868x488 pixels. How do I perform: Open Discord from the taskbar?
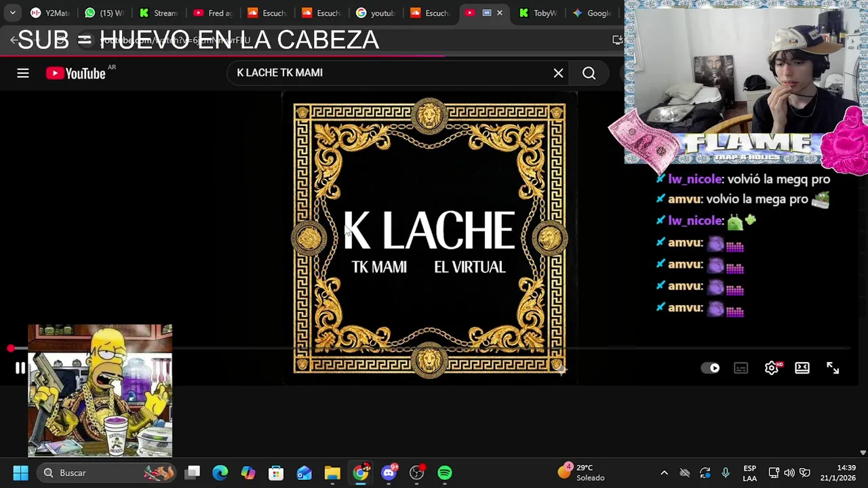tap(389, 472)
